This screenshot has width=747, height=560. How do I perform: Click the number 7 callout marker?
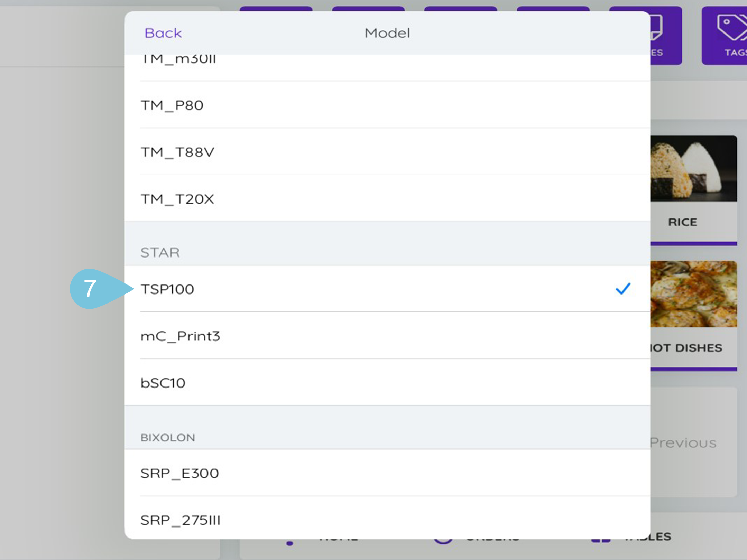[x=91, y=289]
